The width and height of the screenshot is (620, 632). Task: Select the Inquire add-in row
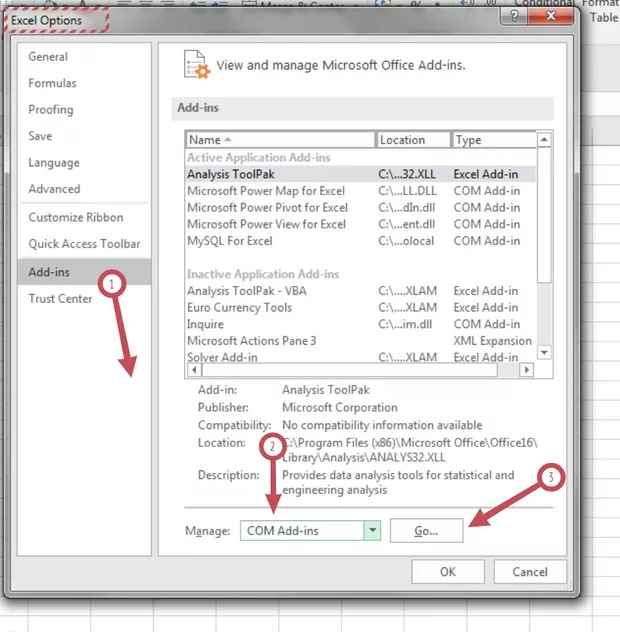[361, 324]
